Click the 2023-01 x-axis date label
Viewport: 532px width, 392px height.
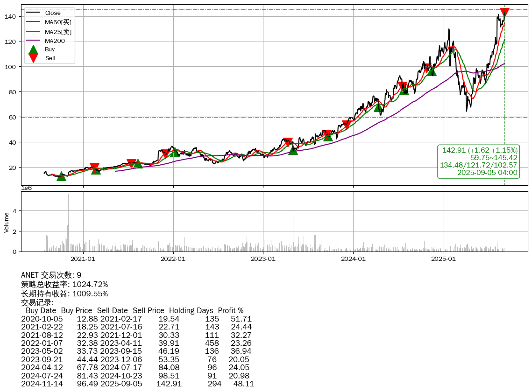pos(263,258)
